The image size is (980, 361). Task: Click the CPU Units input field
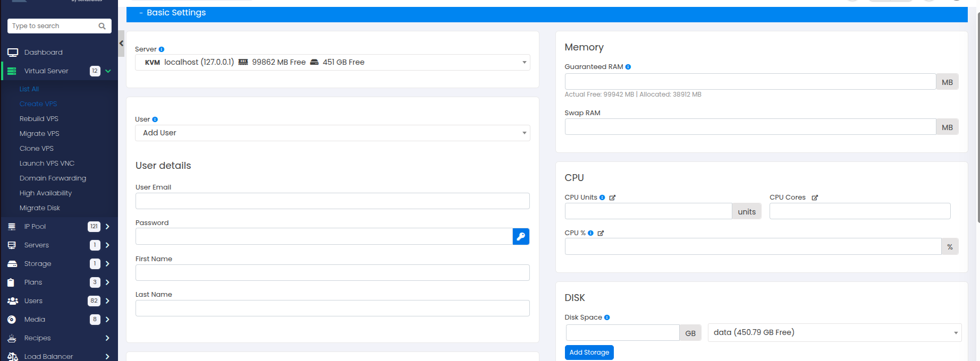pyautogui.click(x=648, y=211)
